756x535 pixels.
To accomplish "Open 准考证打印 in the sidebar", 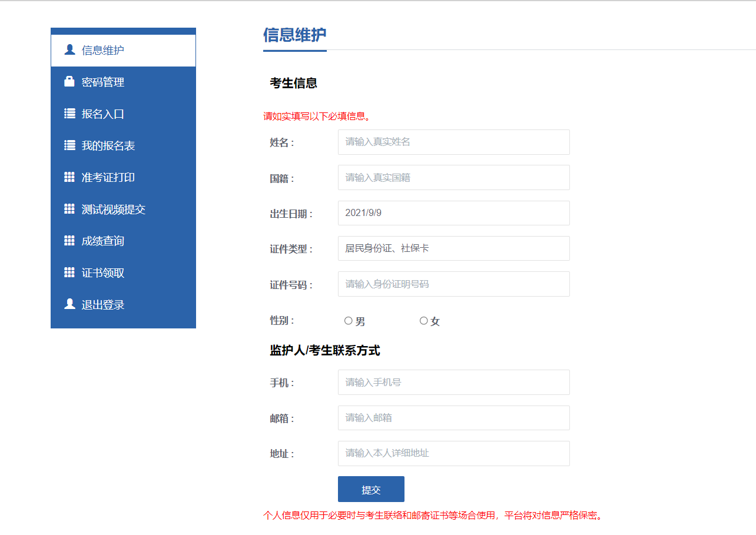I will pyautogui.click(x=123, y=177).
